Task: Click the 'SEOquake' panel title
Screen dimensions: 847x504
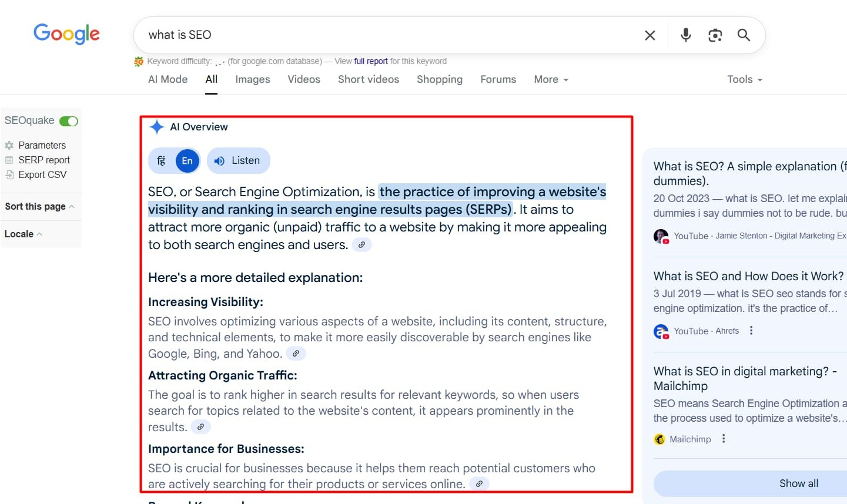Action: click(x=29, y=120)
